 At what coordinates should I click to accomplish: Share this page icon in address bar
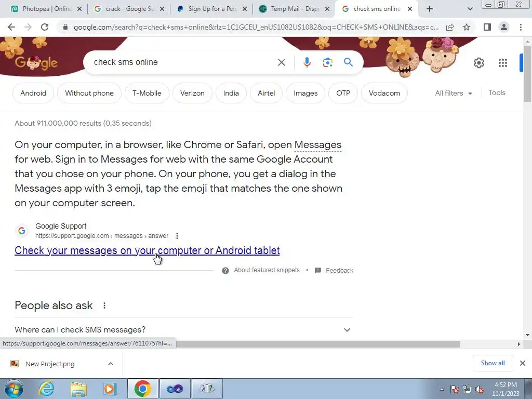pos(450,27)
